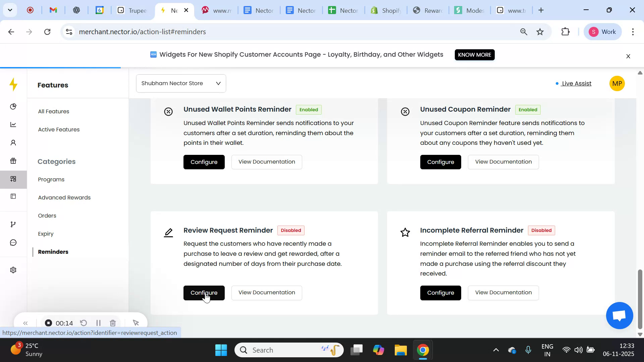Open the customers person icon in sidebar
The image size is (644, 362).
pyautogui.click(x=13, y=142)
